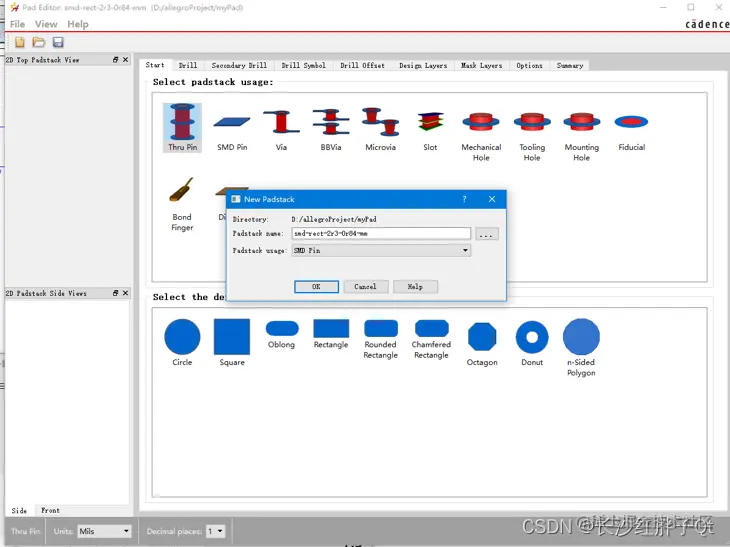
Task: Undock the 2D Padstack Side Views panel
Action: (x=115, y=293)
